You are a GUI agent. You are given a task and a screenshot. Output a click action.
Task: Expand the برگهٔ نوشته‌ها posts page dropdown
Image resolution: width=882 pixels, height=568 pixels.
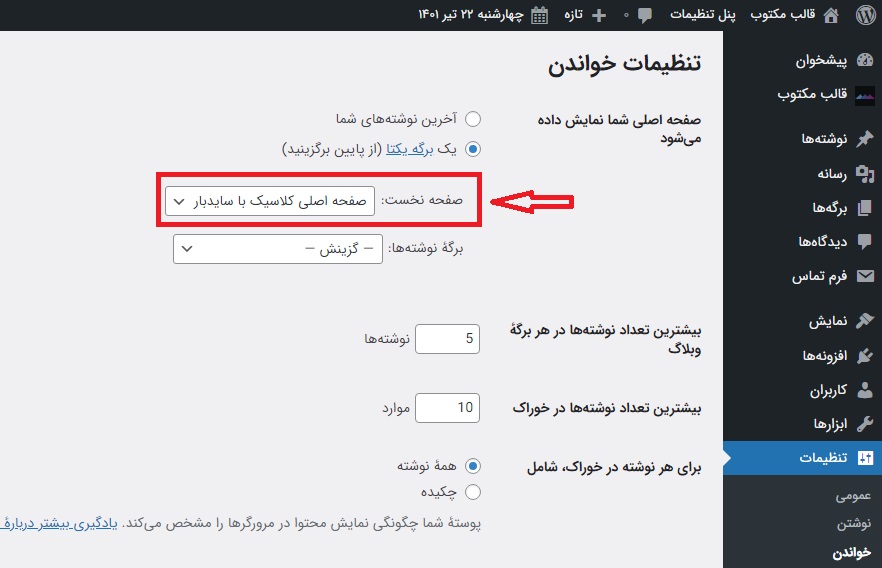[x=278, y=249]
